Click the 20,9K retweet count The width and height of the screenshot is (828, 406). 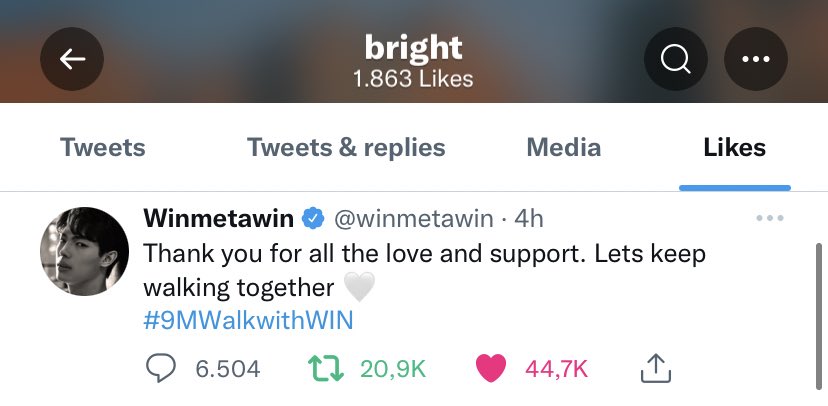point(393,369)
